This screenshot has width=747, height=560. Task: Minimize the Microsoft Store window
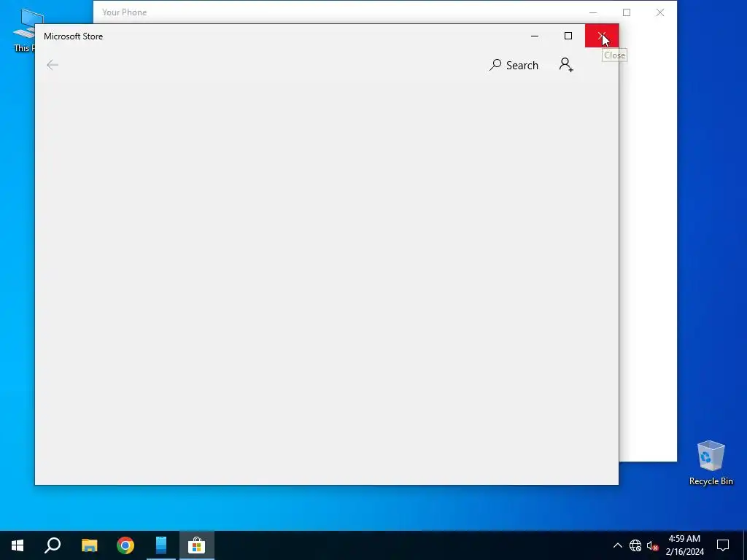535,36
